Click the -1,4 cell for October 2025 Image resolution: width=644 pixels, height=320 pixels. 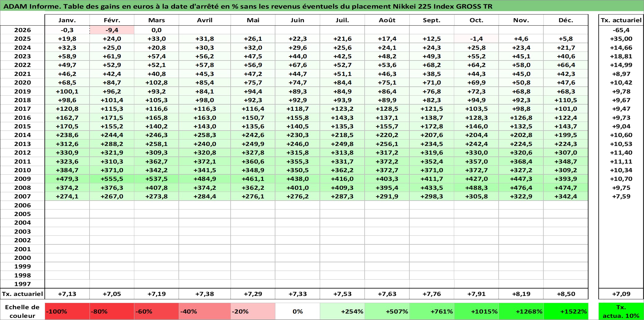(x=476, y=39)
